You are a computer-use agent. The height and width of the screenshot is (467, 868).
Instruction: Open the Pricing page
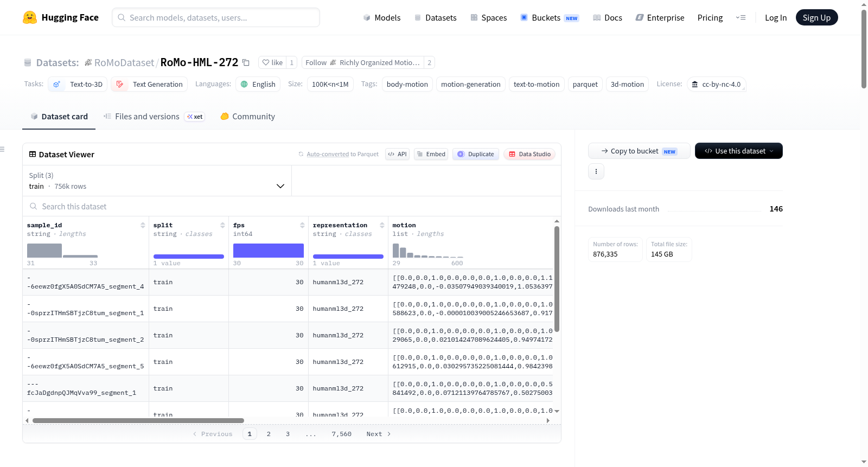tap(710, 17)
